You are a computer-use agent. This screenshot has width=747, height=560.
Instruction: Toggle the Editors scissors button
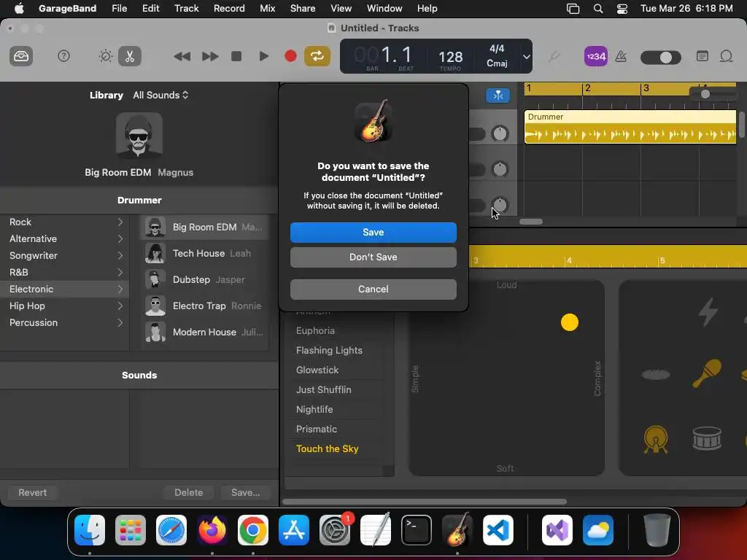point(130,56)
